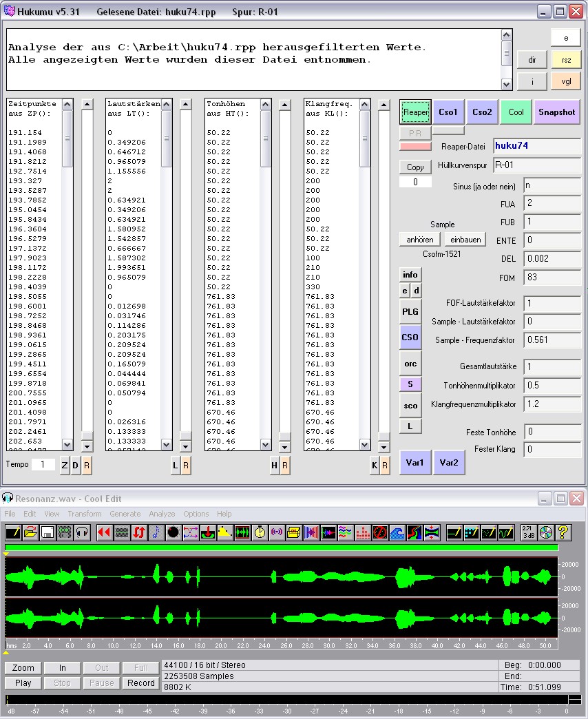The image size is (588, 719).
Task: Click the scroll up arrow of the analysis text box
Action: [x=507, y=35]
